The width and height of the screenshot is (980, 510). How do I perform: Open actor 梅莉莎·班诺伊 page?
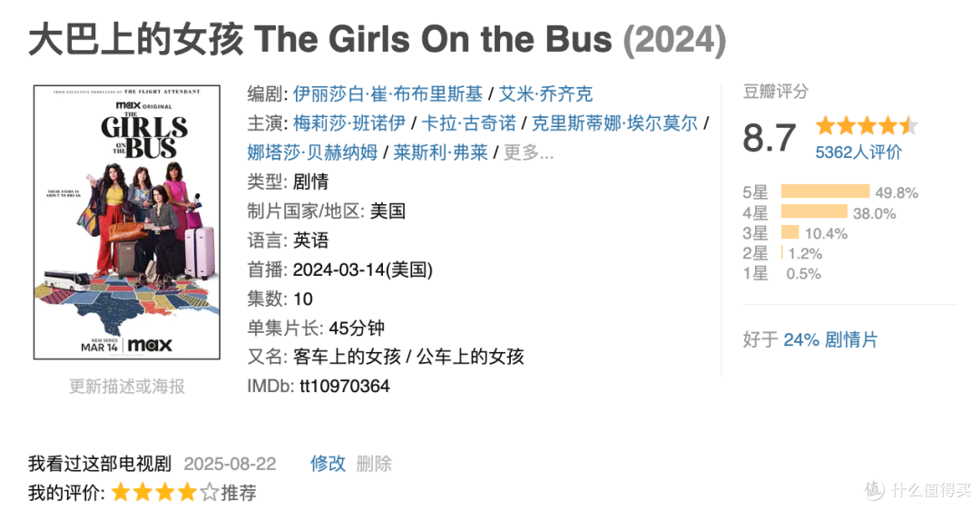click(x=349, y=123)
